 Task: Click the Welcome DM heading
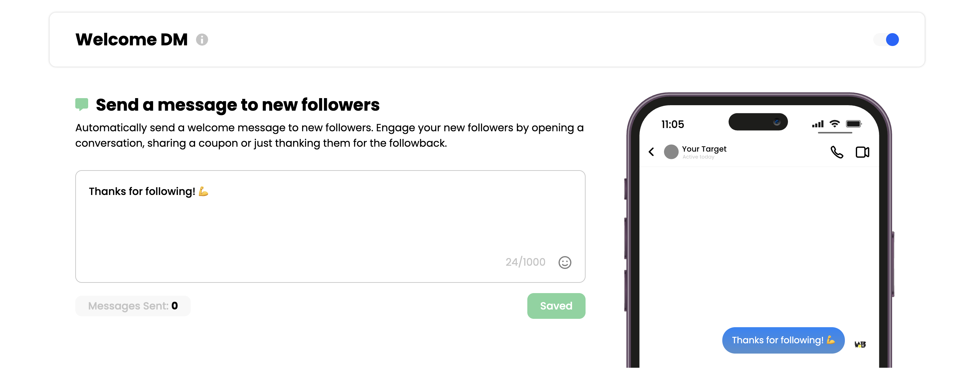(x=131, y=40)
